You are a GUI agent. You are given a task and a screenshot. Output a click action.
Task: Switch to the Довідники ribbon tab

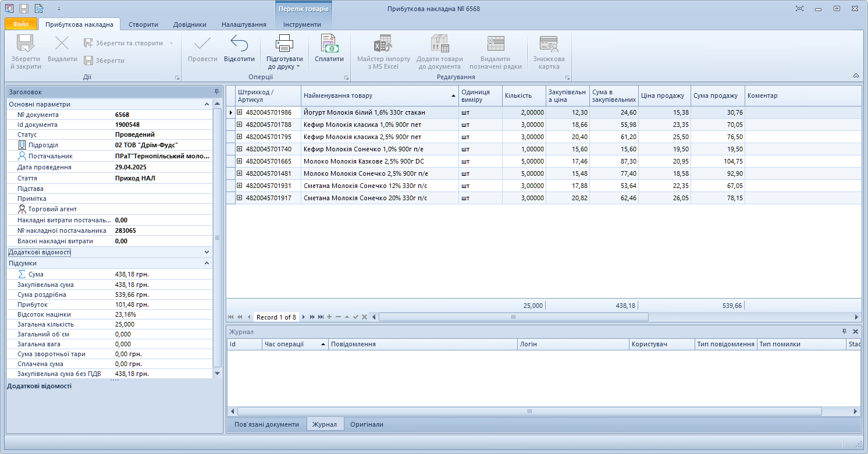coord(190,24)
